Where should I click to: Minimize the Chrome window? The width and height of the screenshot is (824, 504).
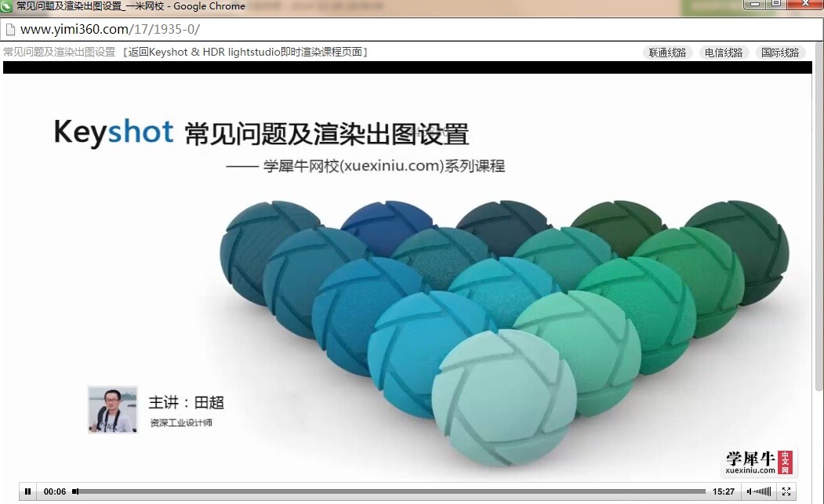tap(755, 4)
